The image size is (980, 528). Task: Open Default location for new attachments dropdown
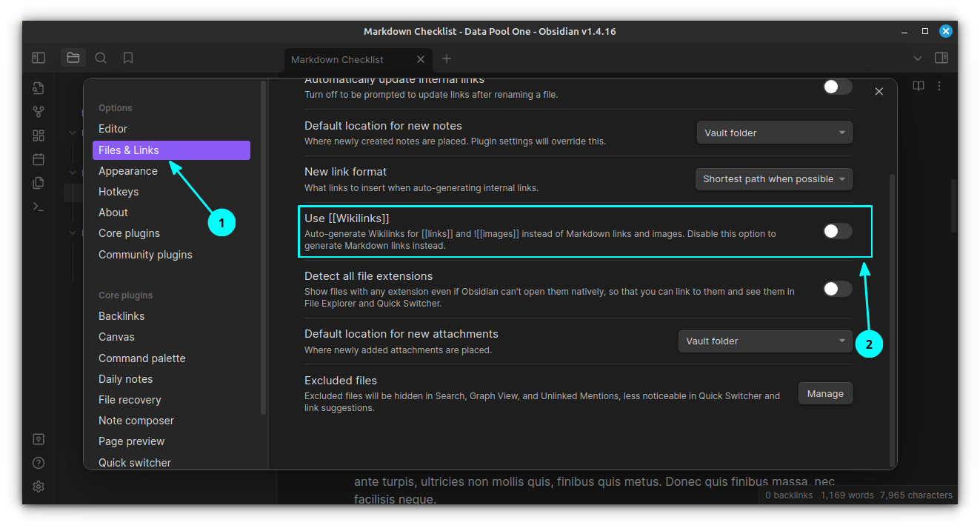(764, 341)
